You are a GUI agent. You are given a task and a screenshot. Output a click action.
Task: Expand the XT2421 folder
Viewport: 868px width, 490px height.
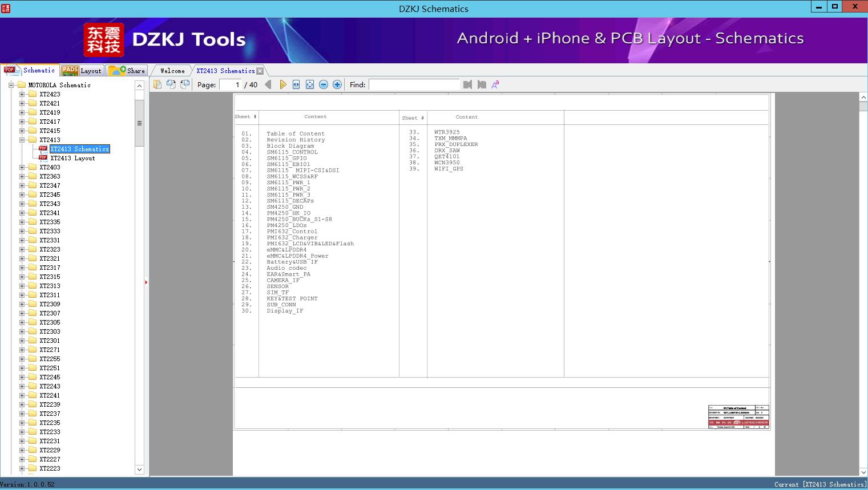click(22, 103)
